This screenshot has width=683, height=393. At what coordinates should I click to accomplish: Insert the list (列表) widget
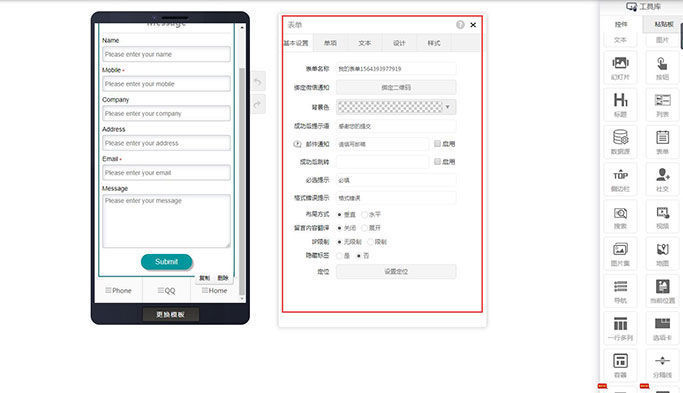point(662,105)
